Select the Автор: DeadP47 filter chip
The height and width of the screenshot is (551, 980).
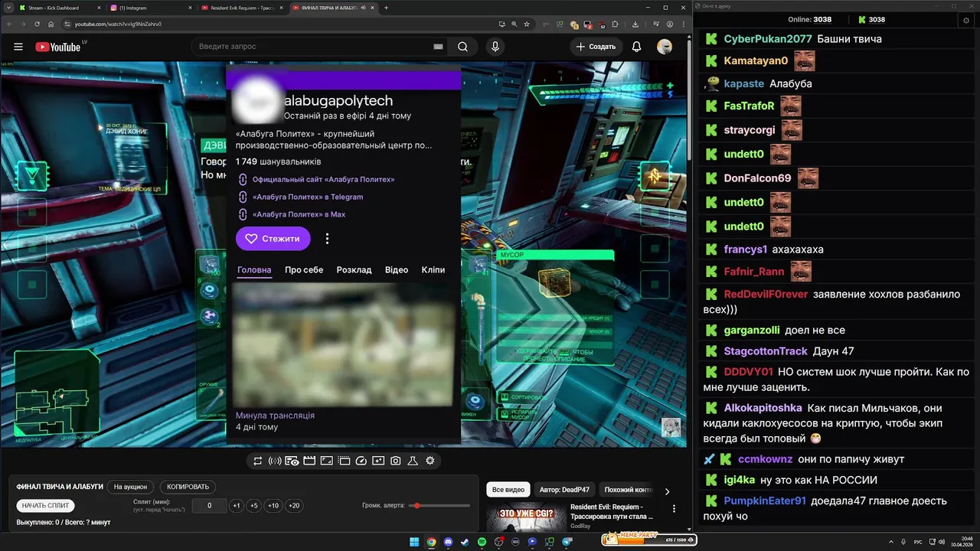point(564,490)
